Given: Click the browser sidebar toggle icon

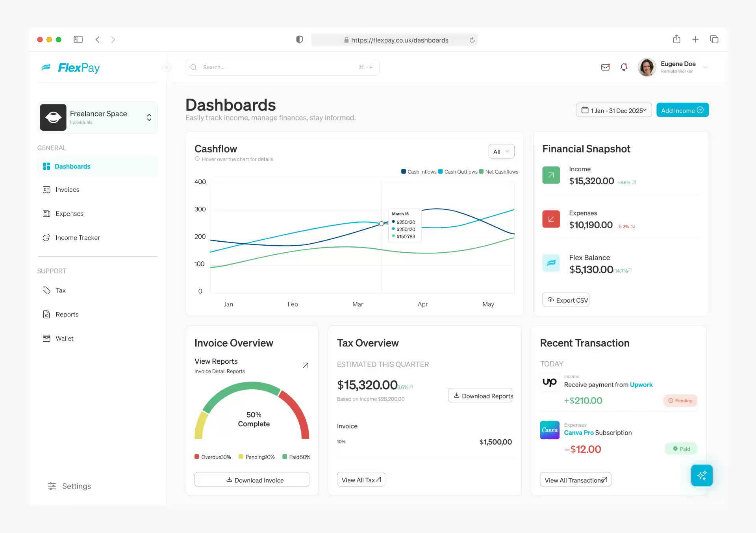Looking at the screenshot, I should point(78,39).
